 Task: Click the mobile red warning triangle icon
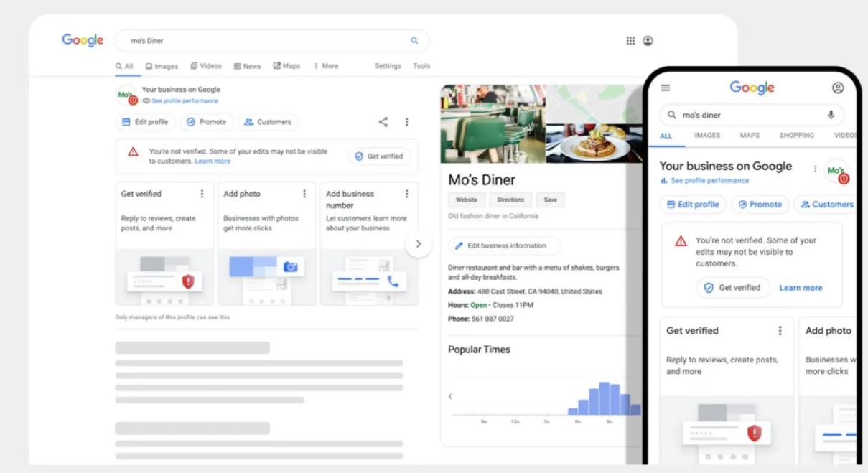pyautogui.click(x=681, y=241)
